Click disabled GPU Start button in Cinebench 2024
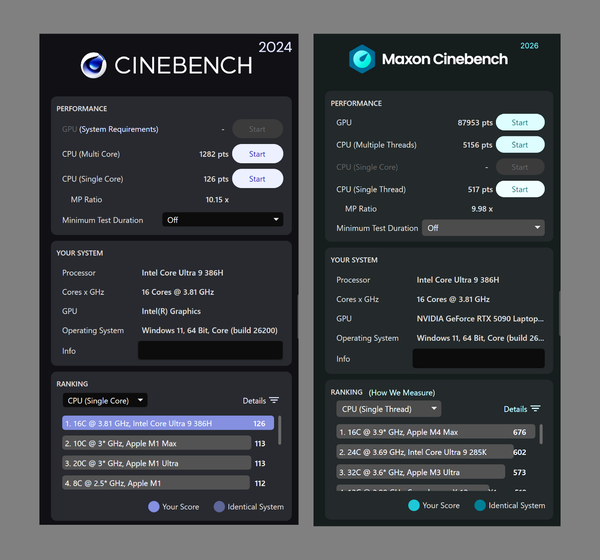 258,129
